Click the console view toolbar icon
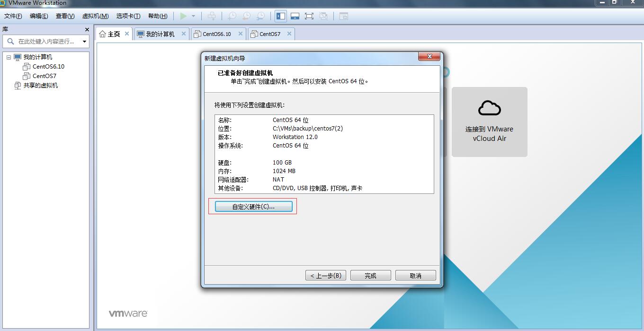Screen dimensions: 644x331 [x=344, y=16]
